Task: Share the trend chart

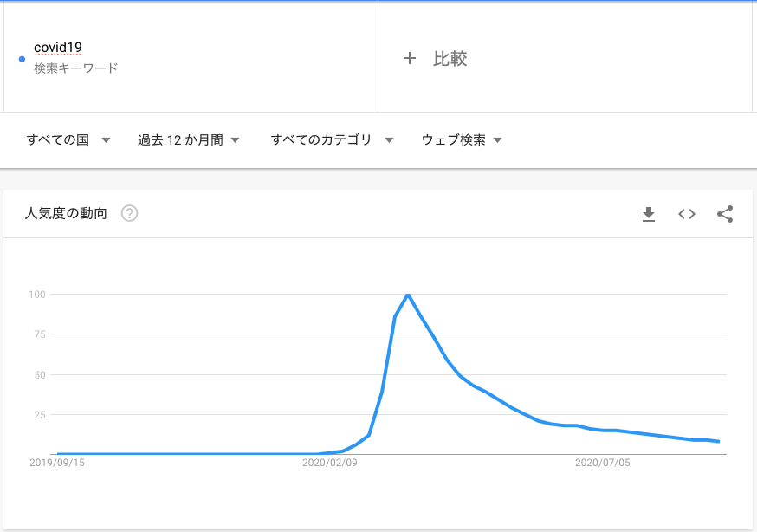Action: [725, 214]
